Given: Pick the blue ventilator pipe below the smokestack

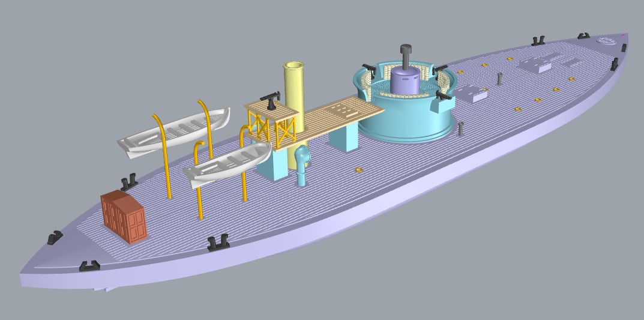Looking at the screenshot, I should [x=302, y=167].
